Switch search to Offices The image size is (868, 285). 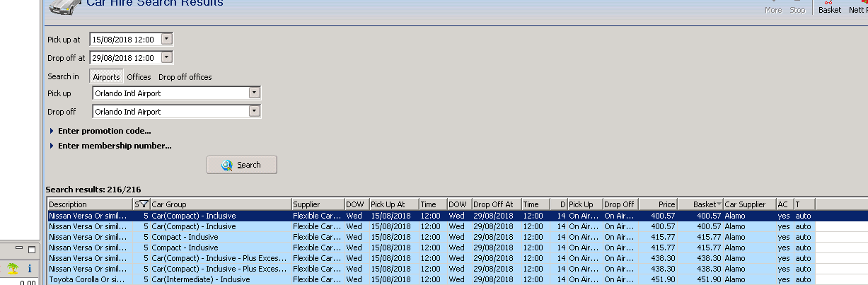tap(139, 76)
